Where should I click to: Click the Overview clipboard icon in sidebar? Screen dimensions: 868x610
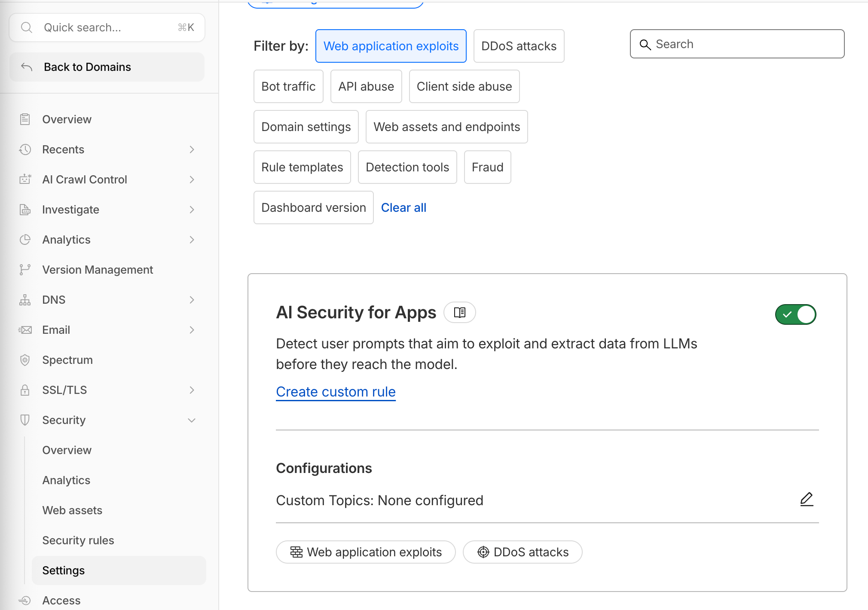25,119
